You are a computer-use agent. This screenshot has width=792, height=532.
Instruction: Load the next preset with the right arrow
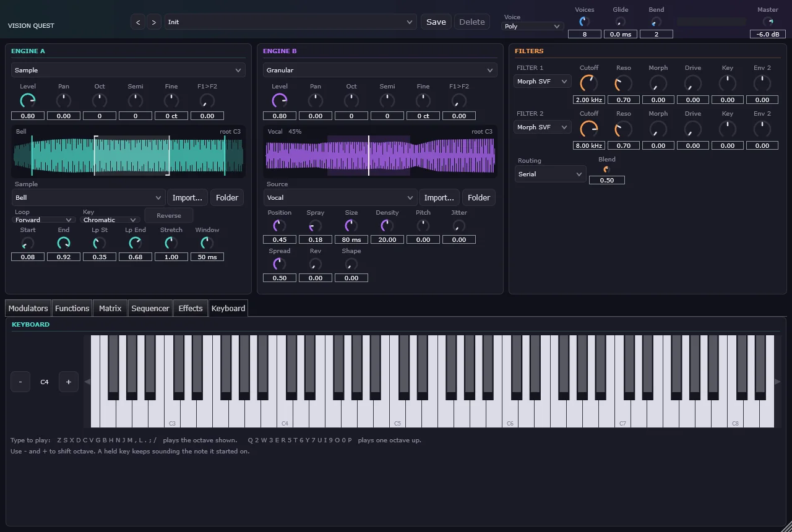[154, 22]
